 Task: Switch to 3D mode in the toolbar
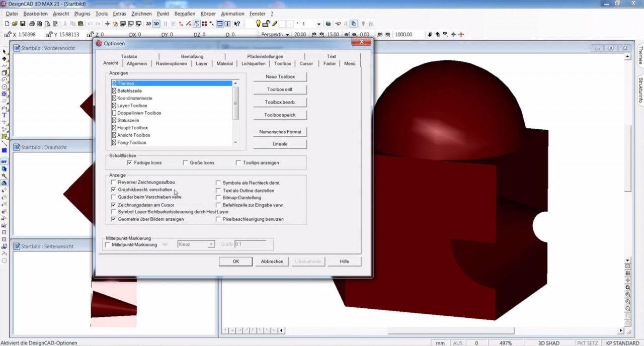(155, 24)
